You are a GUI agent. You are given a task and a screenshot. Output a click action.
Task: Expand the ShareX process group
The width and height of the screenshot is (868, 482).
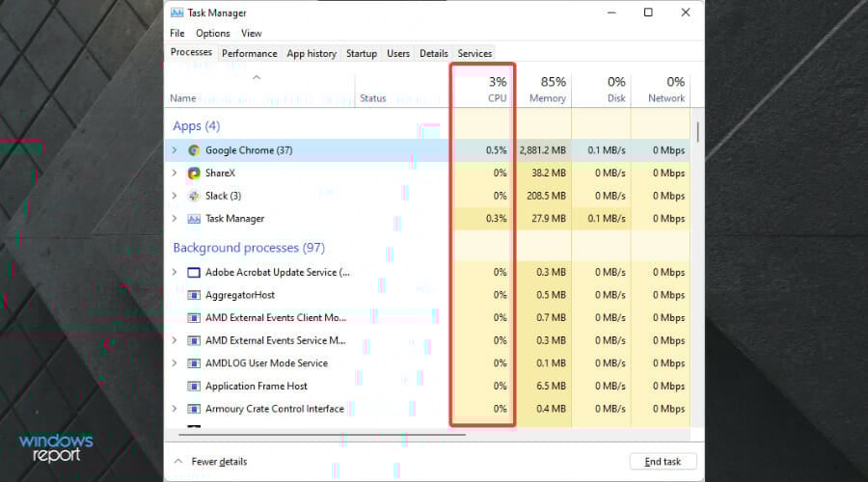(175, 173)
